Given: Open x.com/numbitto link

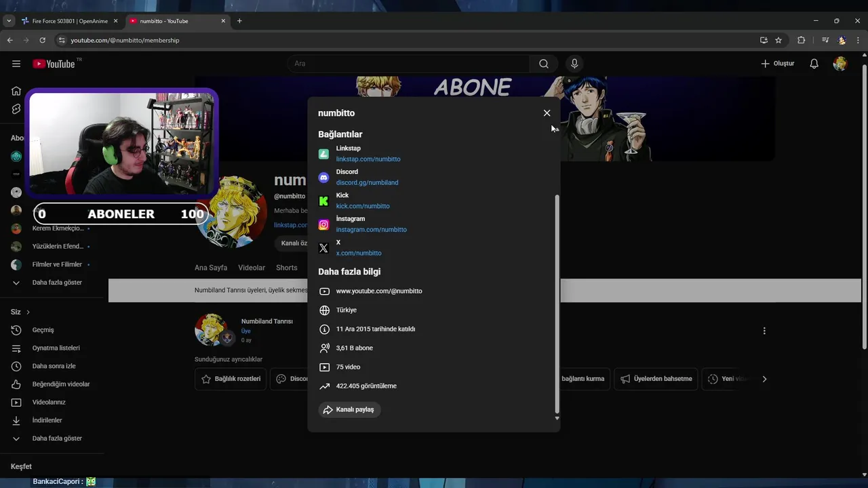Looking at the screenshot, I should (359, 253).
